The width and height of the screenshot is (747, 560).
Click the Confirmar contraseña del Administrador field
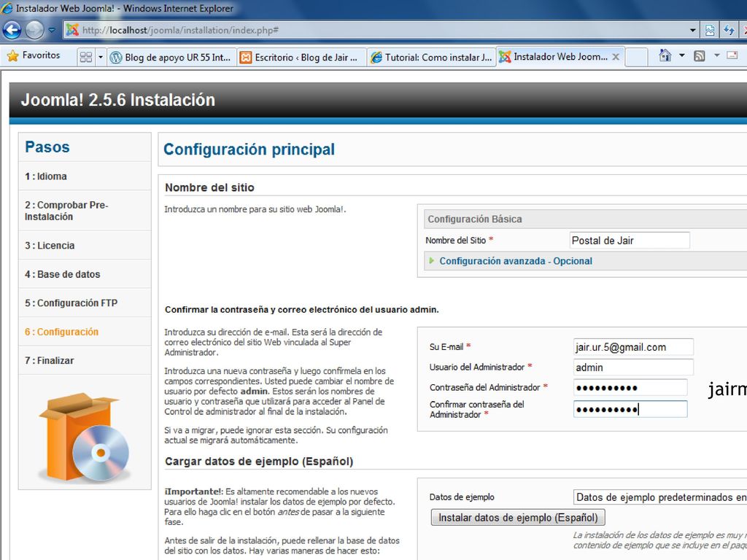click(630, 409)
